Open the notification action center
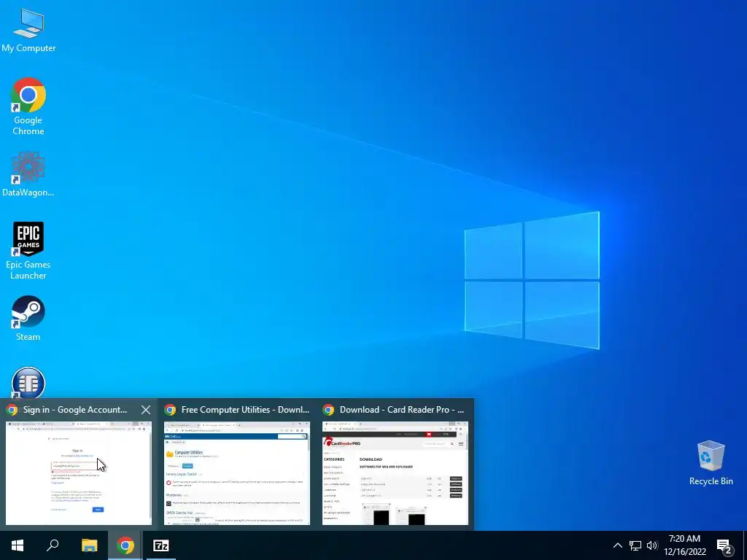The height and width of the screenshot is (560, 747). [724, 546]
